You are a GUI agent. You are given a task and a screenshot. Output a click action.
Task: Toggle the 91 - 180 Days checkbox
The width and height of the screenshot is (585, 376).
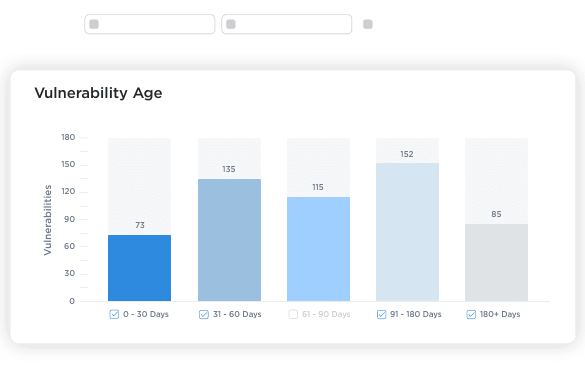pyautogui.click(x=381, y=314)
